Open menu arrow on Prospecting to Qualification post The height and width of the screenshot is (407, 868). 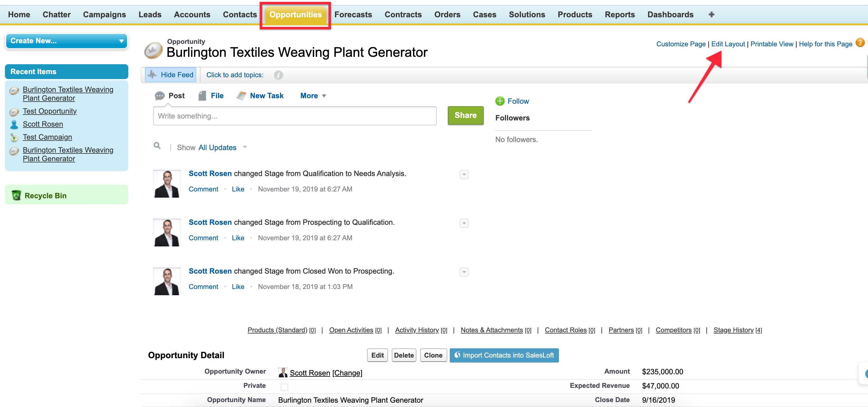[x=464, y=223]
